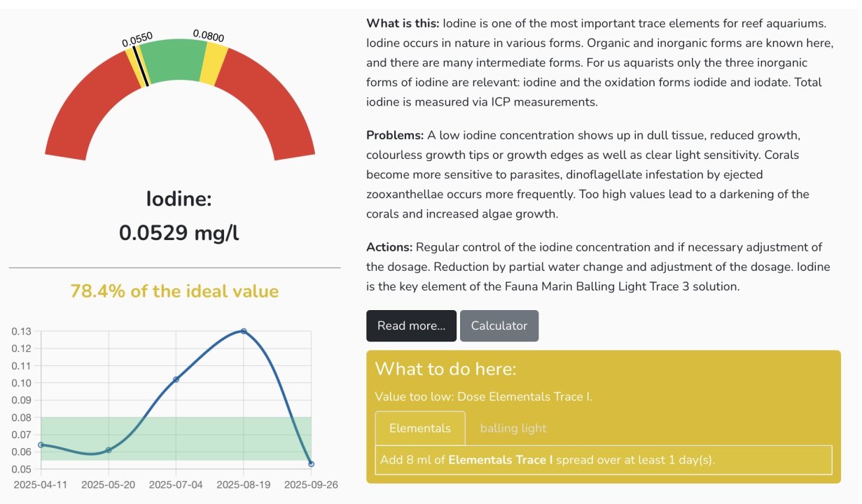Click the 2025-04-11 chart data point
862x504 pixels.
[x=41, y=444]
